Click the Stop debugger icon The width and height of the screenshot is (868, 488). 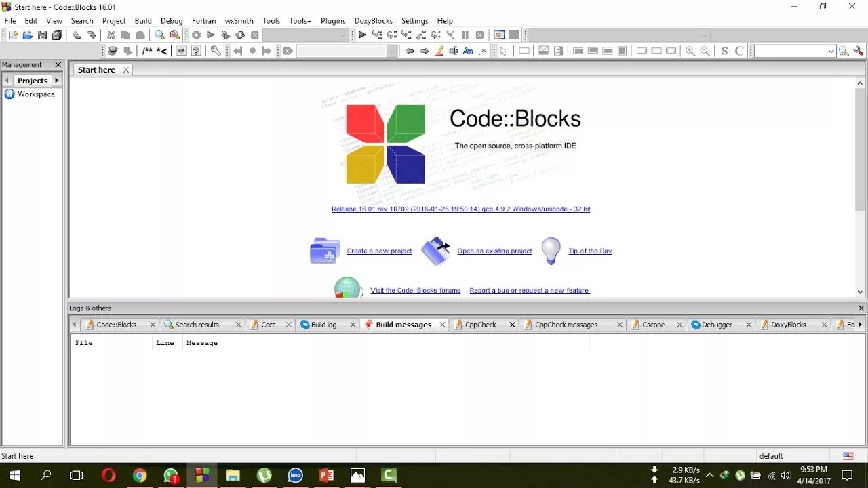coord(480,35)
